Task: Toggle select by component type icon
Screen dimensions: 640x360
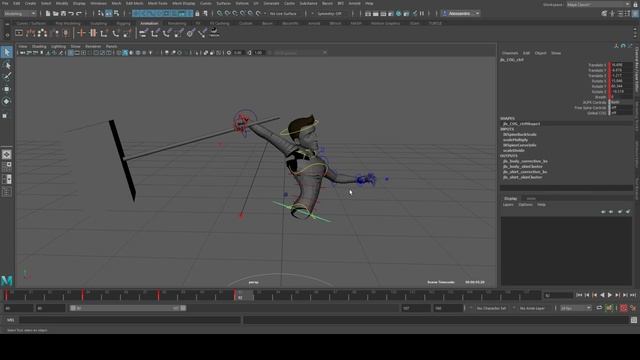Action: 116,13
